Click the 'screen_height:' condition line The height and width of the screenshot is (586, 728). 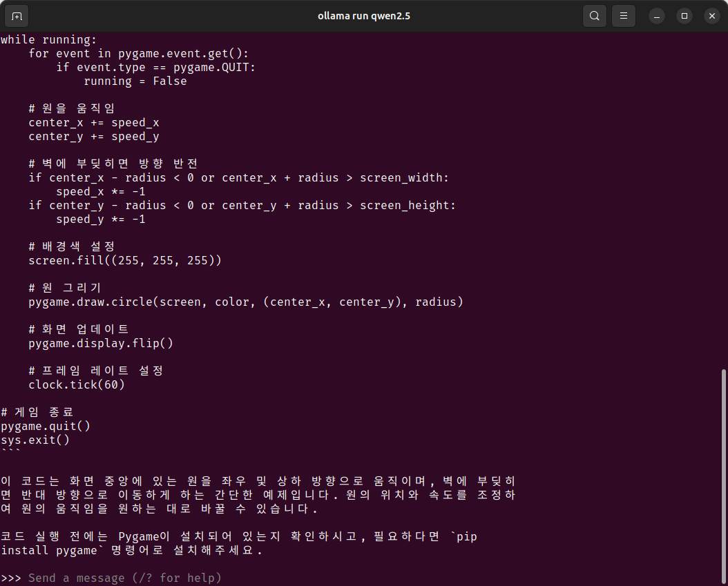pos(242,206)
